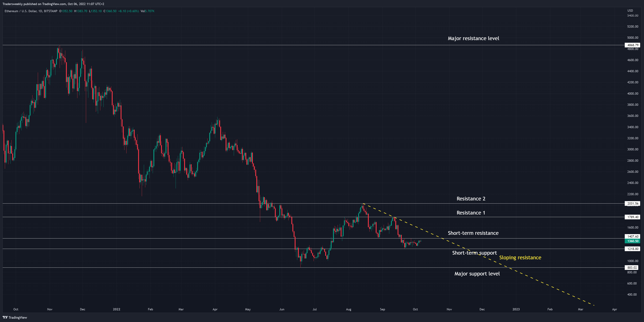Click the 'Ethereum / U.S. Dollar, 1D, BITSTAMP' title
This screenshot has width=644, height=322.
pos(31,11)
